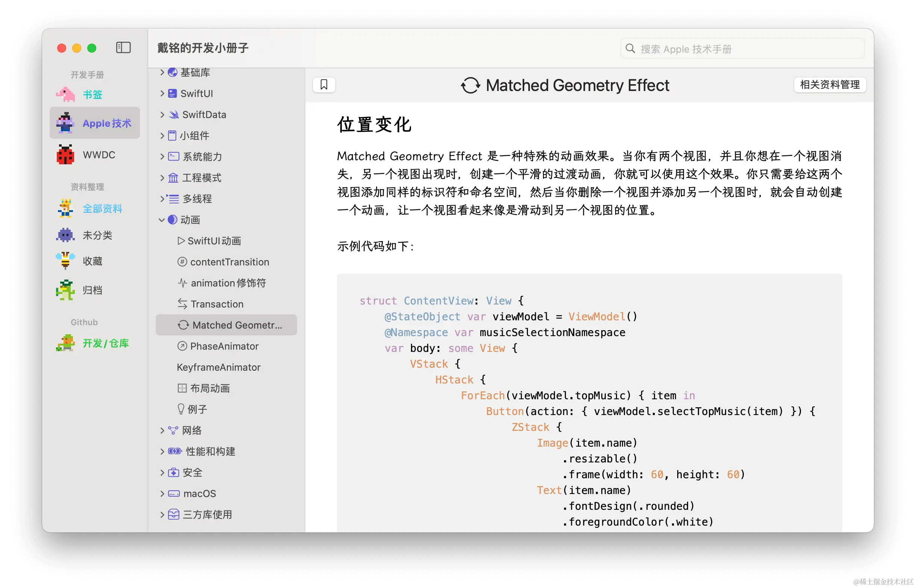The width and height of the screenshot is (916, 588).
Task: Click the 全部资料 pixel king icon
Action: 65,209
